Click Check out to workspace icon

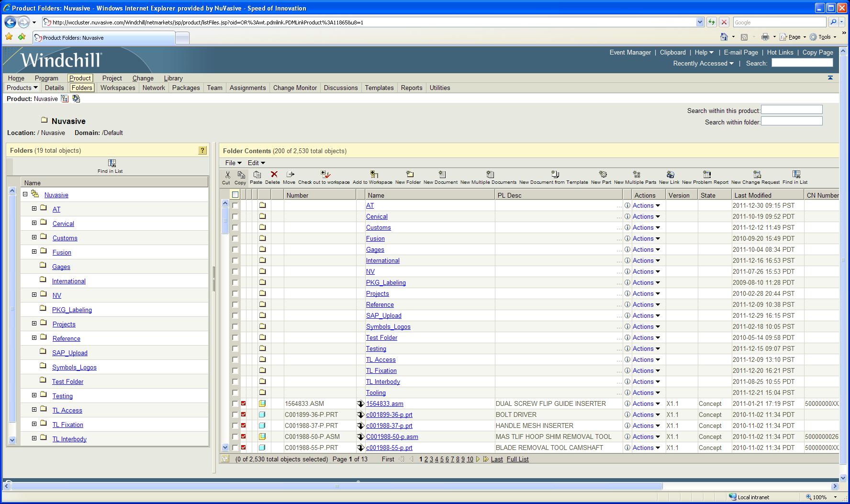coord(325,174)
